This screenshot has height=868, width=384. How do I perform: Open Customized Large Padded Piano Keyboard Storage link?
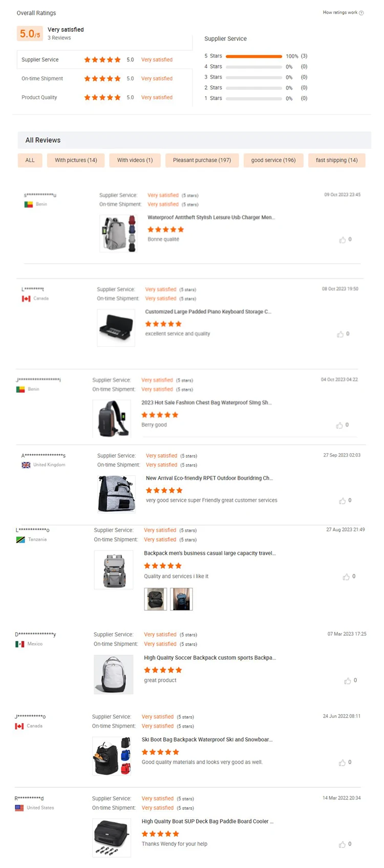pos(208,311)
